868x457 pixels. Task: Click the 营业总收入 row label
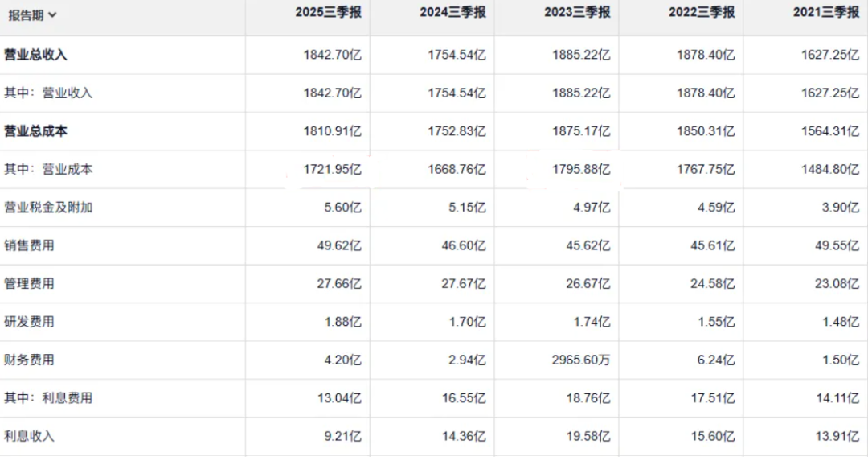tap(35, 55)
